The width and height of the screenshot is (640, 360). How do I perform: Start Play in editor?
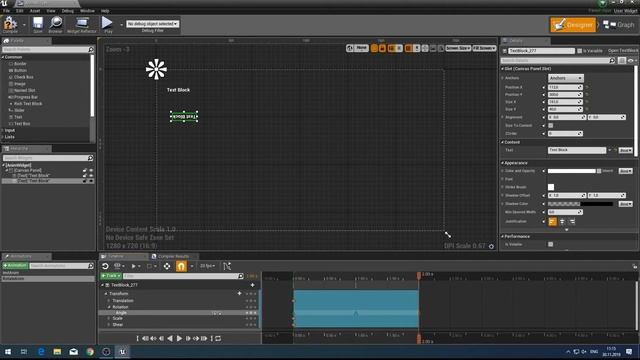click(108, 24)
